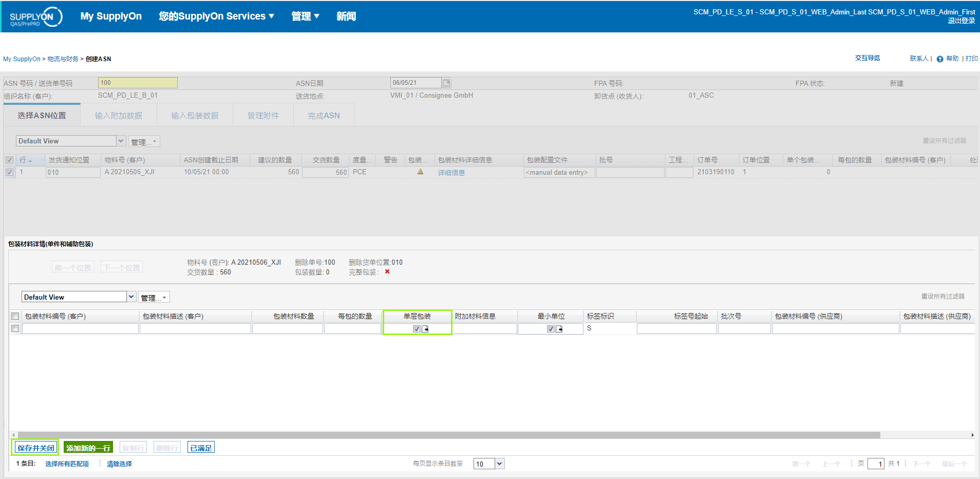The width and height of the screenshot is (980, 479).
Task: Click the 发货通知位置 field showing 010
Action: point(73,172)
